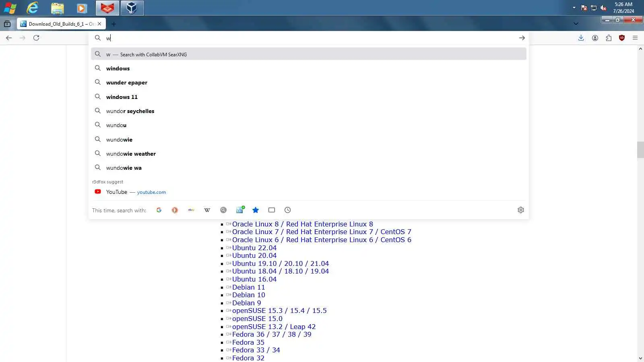The height and width of the screenshot is (362, 644).
Task: Open the Extensions puzzle-piece menu
Action: pos(609,38)
